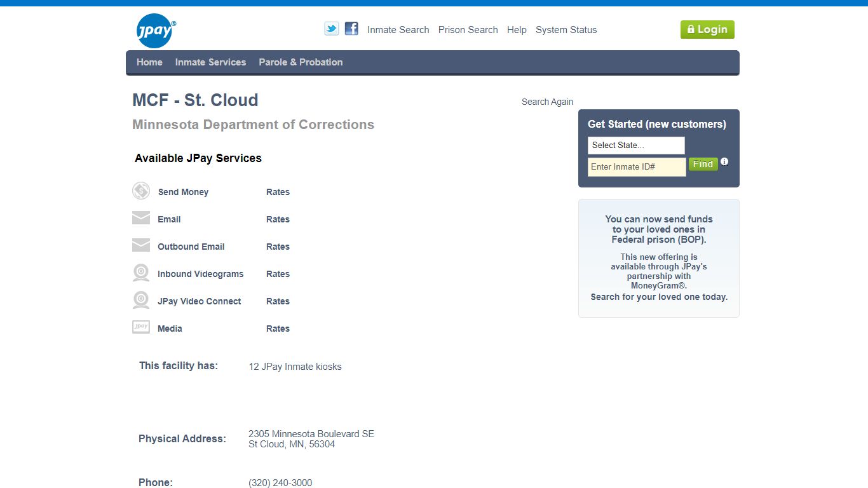
Task: Open the Help link
Action: coord(517,30)
